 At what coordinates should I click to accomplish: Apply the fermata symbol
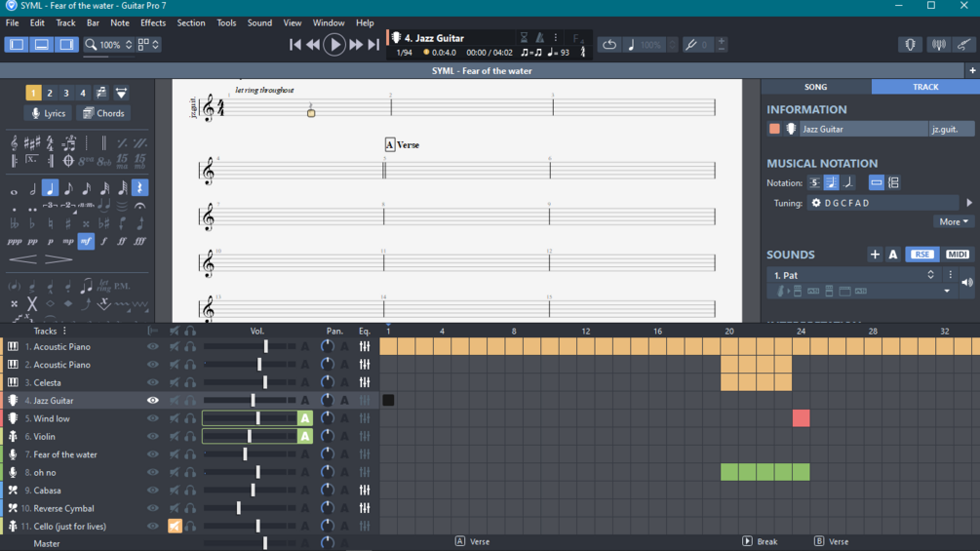coord(140,206)
